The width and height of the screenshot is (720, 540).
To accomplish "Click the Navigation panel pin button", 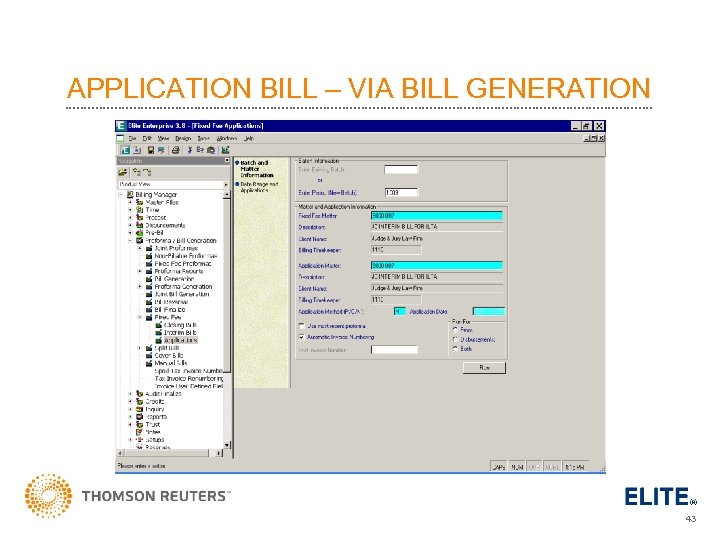I will (x=226, y=161).
